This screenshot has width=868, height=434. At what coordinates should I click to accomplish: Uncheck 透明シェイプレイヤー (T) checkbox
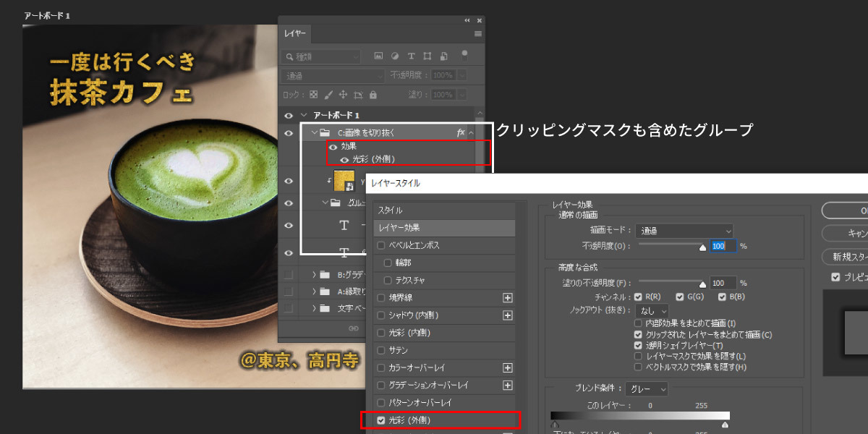tap(638, 346)
